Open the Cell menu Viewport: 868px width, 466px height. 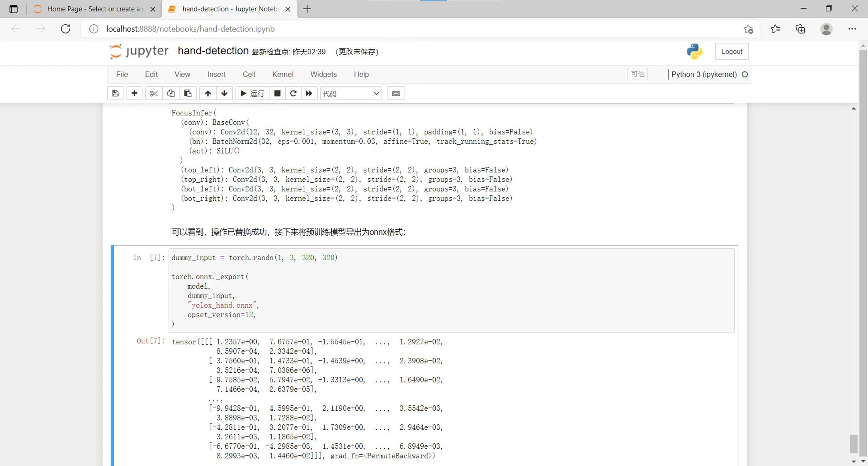(249, 74)
